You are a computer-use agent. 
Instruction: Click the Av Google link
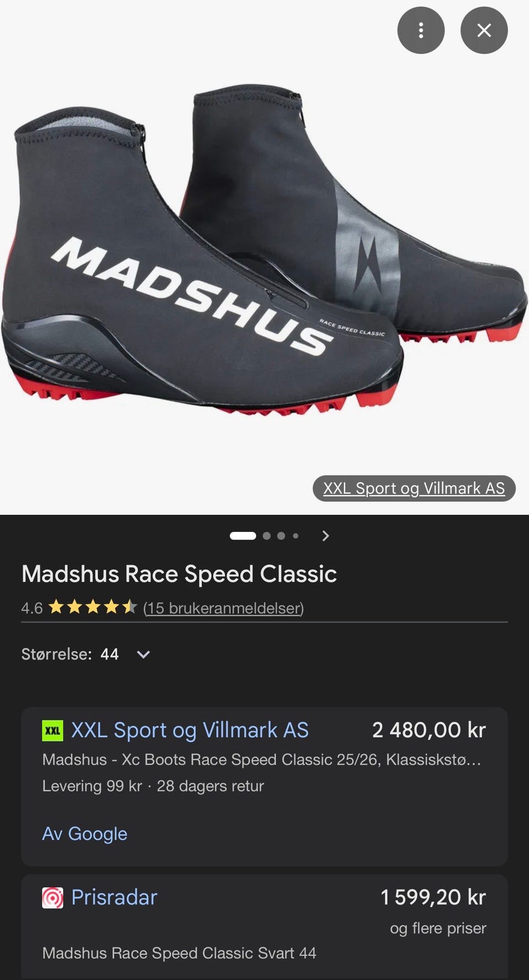click(x=85, y=834)
